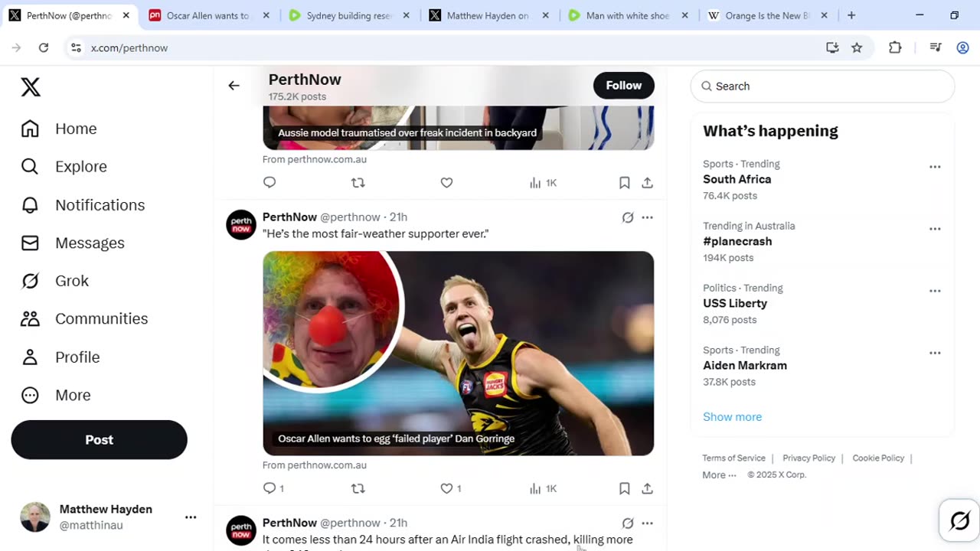
Task: Bookmark this page with the star icon
Action: pos(857,47)
